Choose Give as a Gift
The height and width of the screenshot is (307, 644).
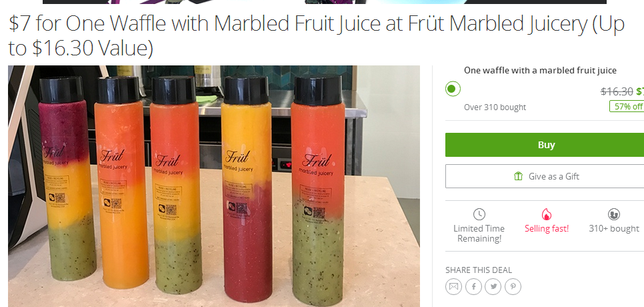click(x=545, y=176)
